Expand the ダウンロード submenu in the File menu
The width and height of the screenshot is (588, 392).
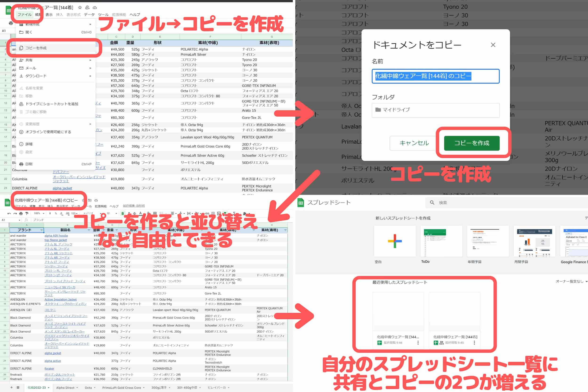[x=56, y=76]
